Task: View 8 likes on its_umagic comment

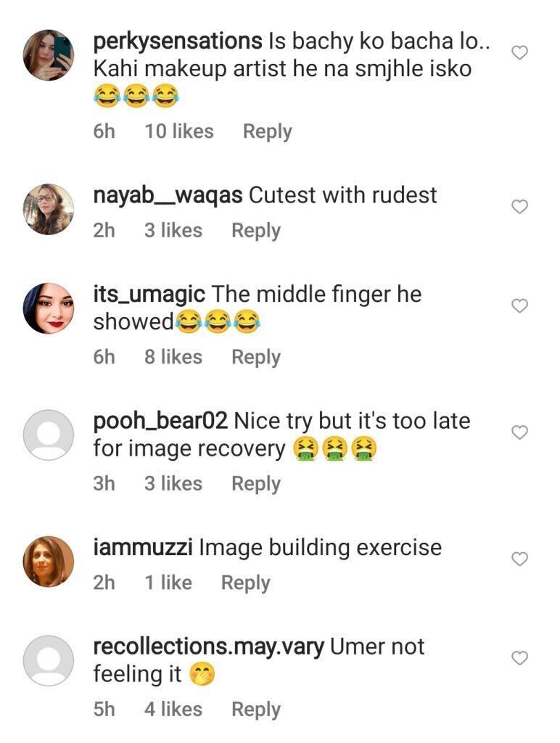Action: click(x=173, y=357)
